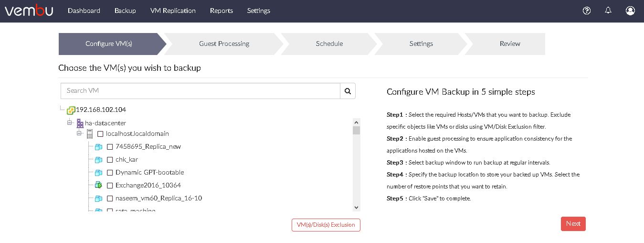Click the search magnifier icon
The height and width of the screenshot is (243, 644).
click(x=348, y=91)
